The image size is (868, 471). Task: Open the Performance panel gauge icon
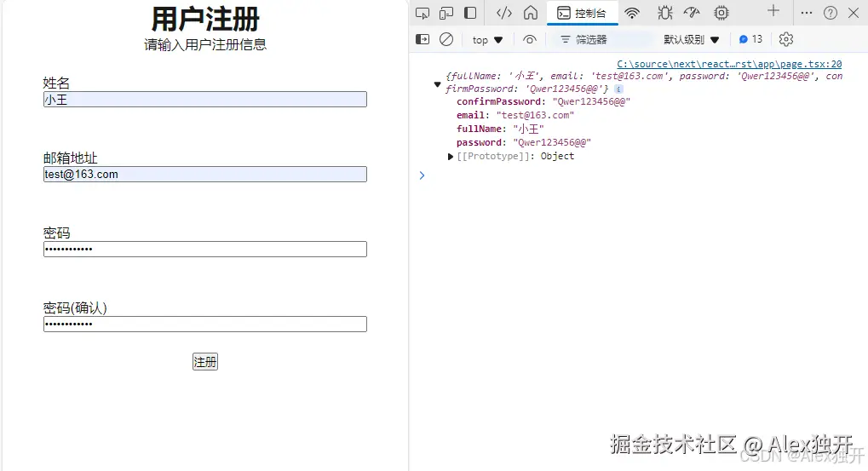point(692,13)
